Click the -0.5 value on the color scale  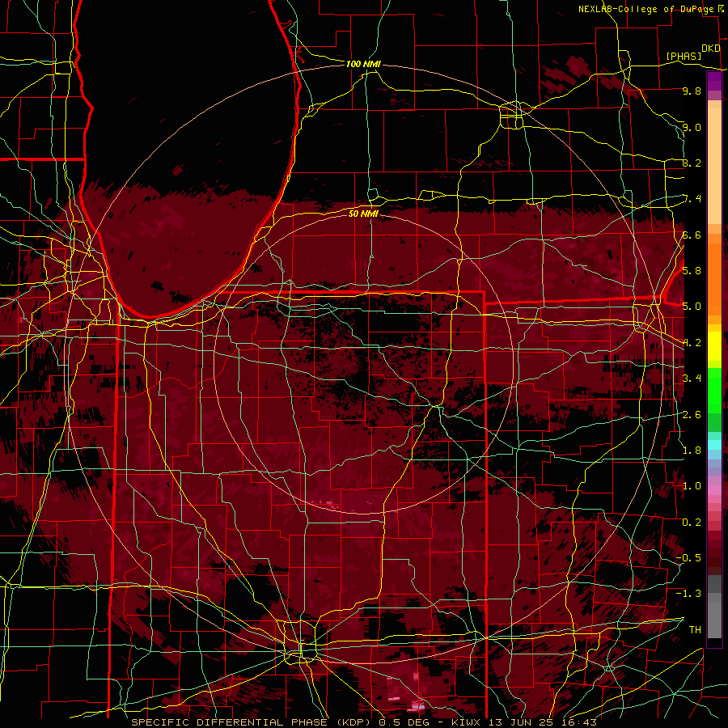(688, 558)
